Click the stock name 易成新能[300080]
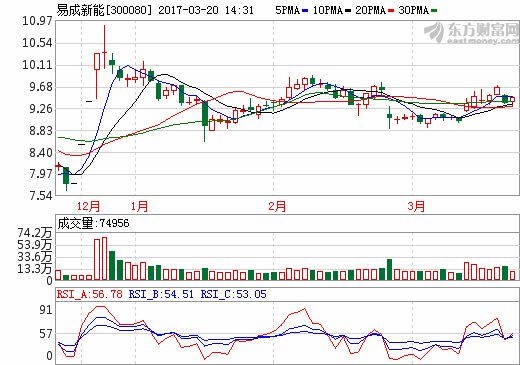Screen dimensions: 520x365 coord(104,10)
